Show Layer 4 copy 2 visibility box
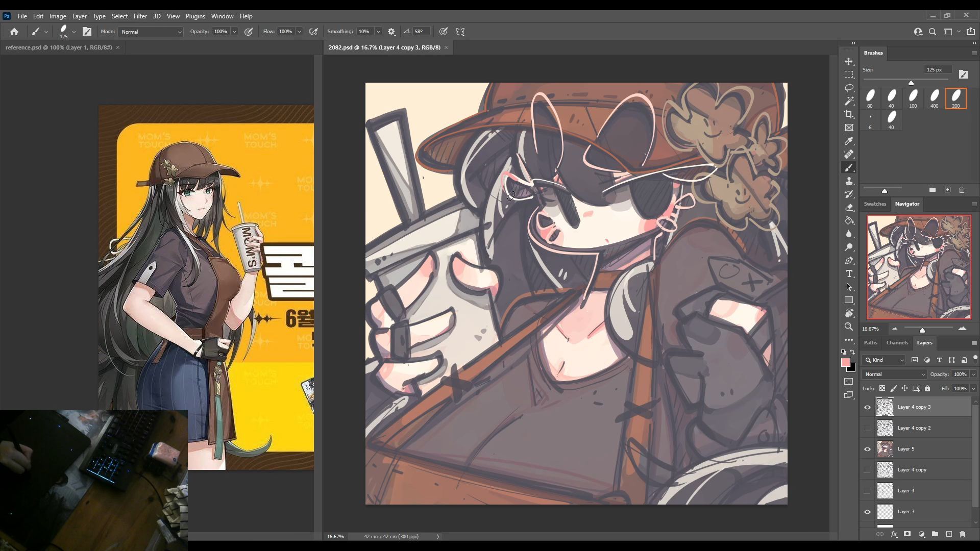The height and width of the screenshot is (551, 980). tap(867, 428)
